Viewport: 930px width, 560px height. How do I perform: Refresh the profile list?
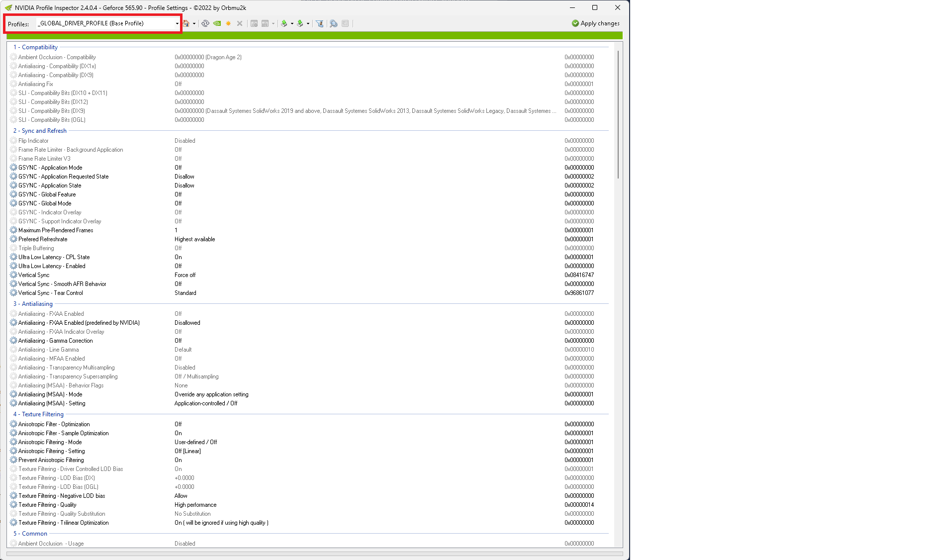click(206, 23)
